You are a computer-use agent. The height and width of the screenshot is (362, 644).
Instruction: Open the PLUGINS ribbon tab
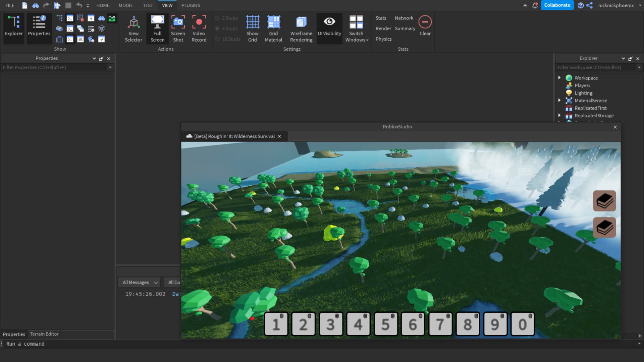coord(191,5)
